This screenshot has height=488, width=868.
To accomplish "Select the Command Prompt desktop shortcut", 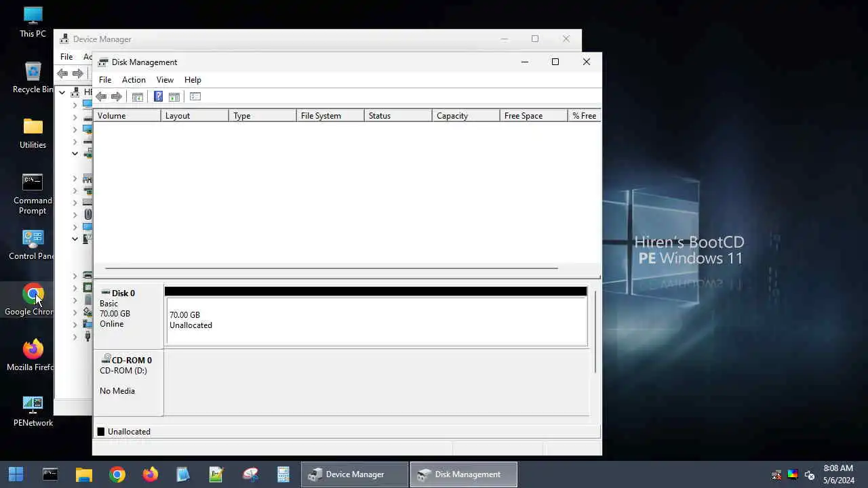I will coord(33,195).
